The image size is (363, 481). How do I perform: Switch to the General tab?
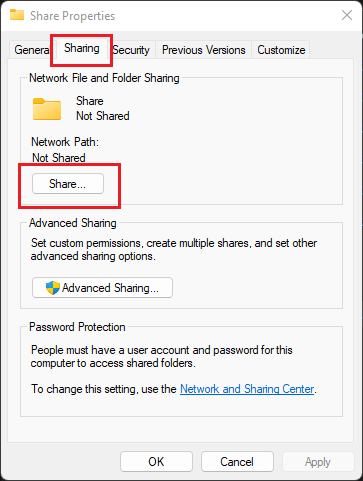(x=31, y=50)
